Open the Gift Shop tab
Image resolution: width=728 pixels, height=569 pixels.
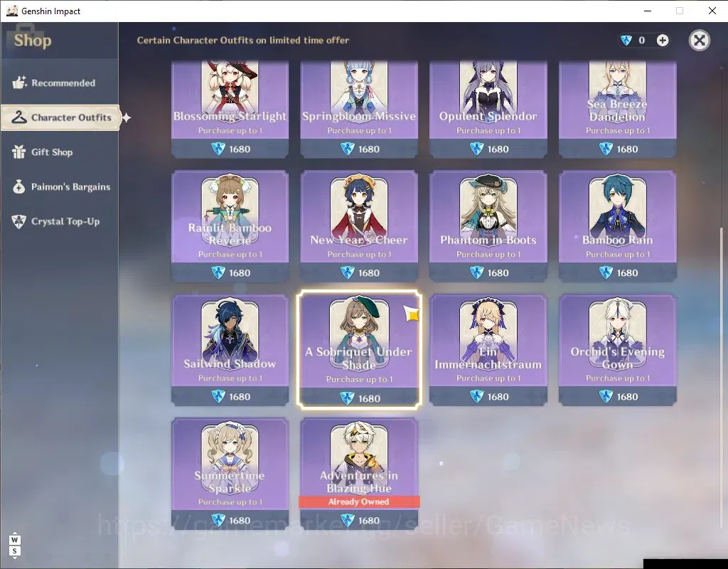[x=60, y=152]
